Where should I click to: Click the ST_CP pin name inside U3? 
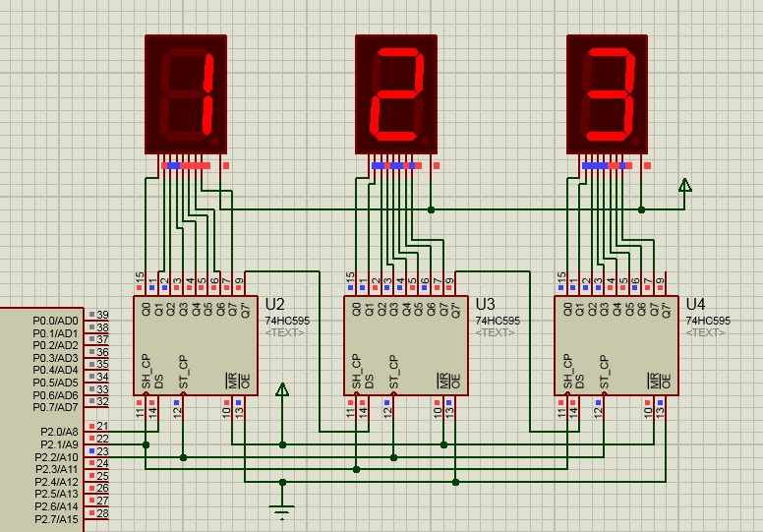pos(393,372)
